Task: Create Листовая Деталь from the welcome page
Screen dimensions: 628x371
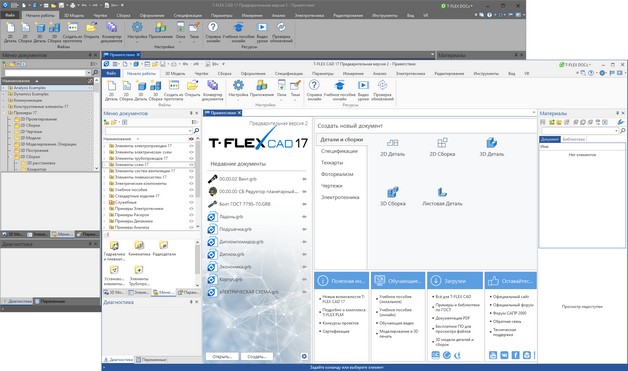Action: tap(442, 196)
